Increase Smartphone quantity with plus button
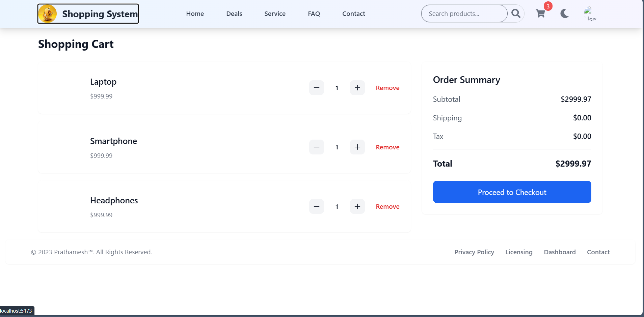Image resolution: width=644 pixels, height=317 pixels. pyautogui.click(x=357, y=147)
